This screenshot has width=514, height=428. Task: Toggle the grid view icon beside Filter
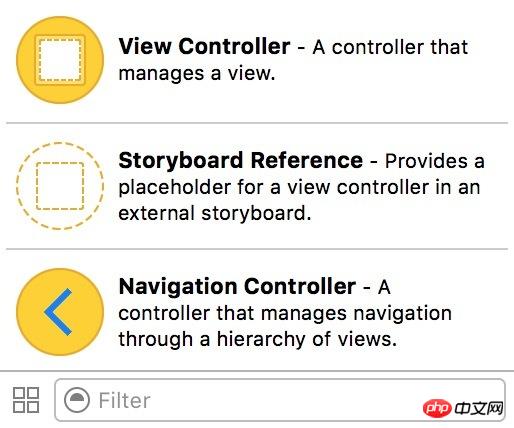point(26,400)
